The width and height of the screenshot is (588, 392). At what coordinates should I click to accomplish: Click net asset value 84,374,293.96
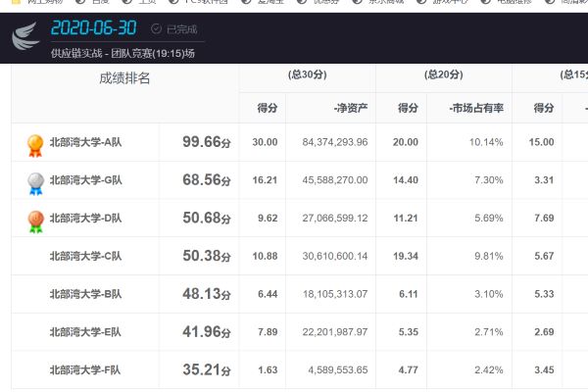click(335, 142)
